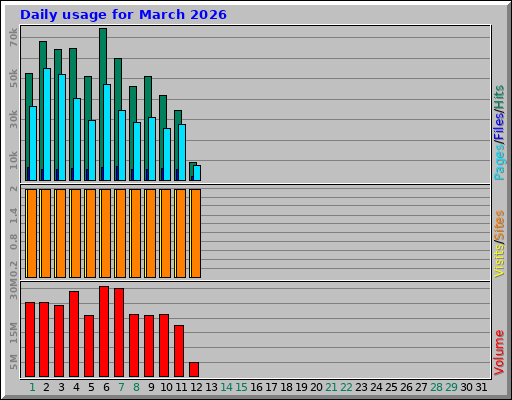Click the Files legend label
Viewport: 512px width, 400px height.
[x=499, y=127]
